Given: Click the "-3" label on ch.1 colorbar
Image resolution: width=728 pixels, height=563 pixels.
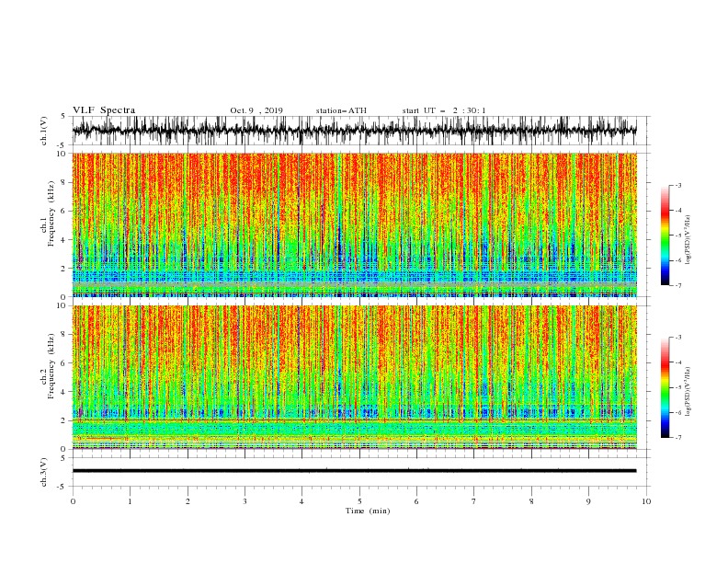Looking at the screenshot, I should tap(678, 185).
